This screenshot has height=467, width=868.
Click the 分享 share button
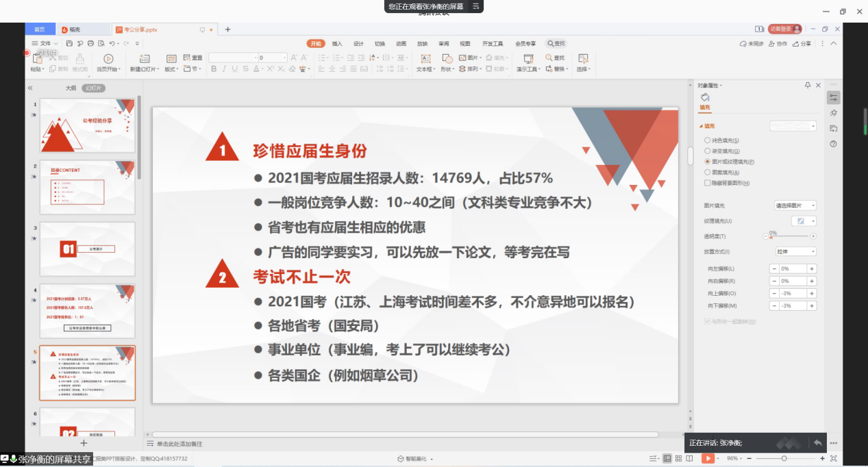coord(802,44)
